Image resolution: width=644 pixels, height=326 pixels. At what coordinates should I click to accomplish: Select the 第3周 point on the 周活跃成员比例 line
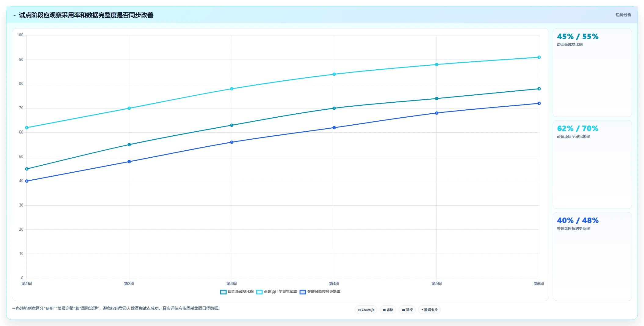[232, 125]
